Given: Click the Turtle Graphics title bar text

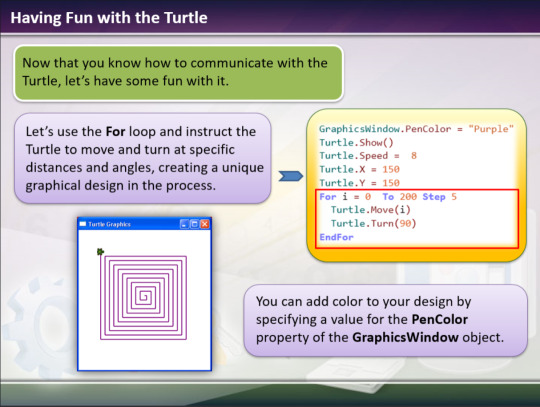Looking at the screenshot, I should point(110,225).
